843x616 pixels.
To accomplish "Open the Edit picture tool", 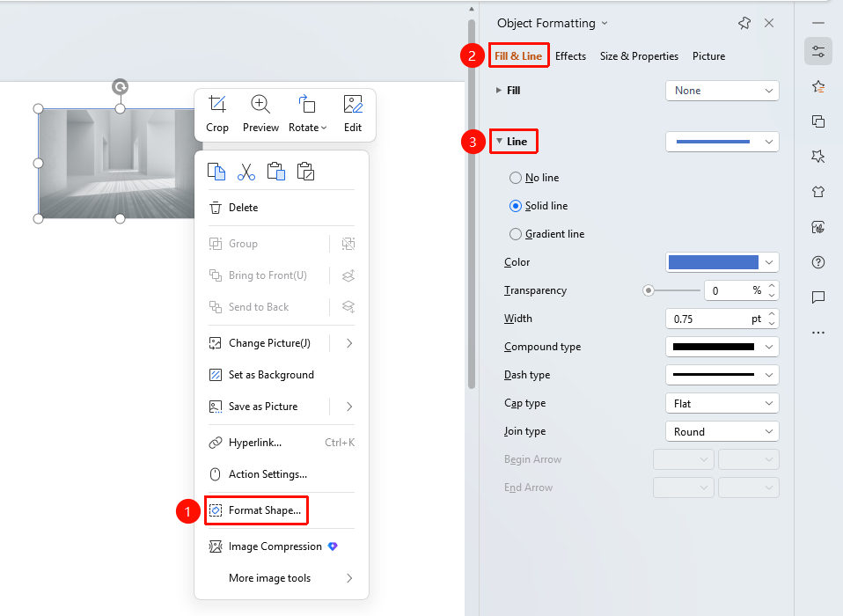I will click(353, 114).
